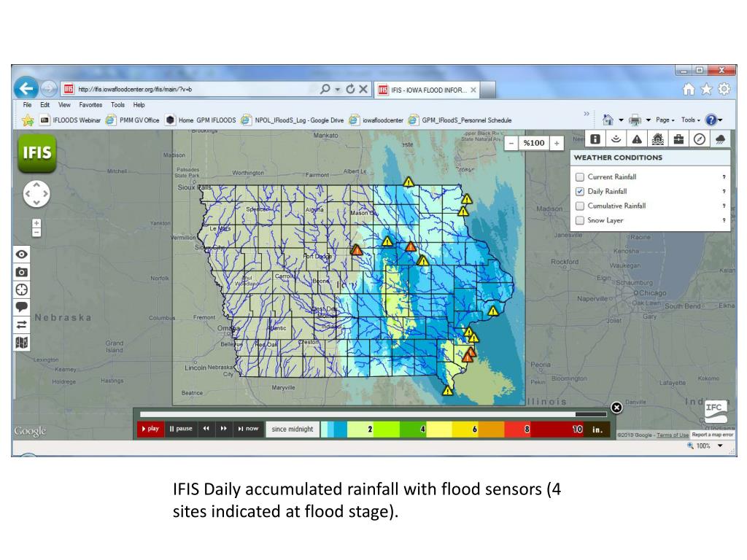Click the %100 opacity value field

(533, 143)
